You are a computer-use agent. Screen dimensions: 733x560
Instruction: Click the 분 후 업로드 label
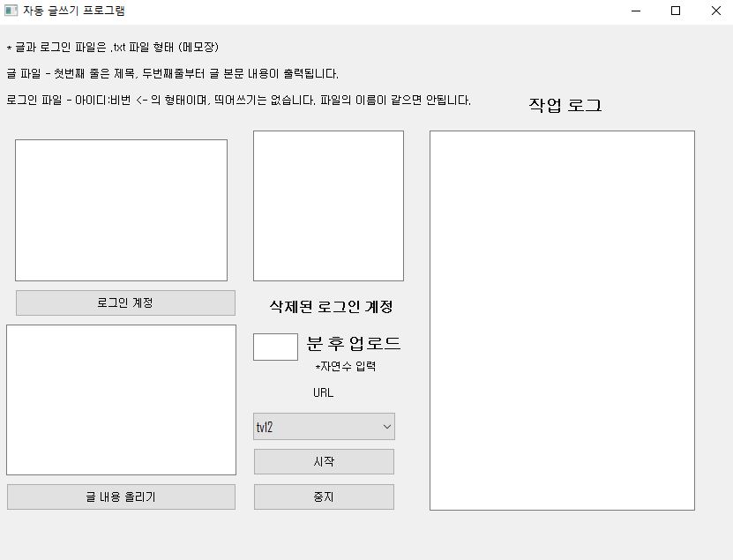coord(353,343)
